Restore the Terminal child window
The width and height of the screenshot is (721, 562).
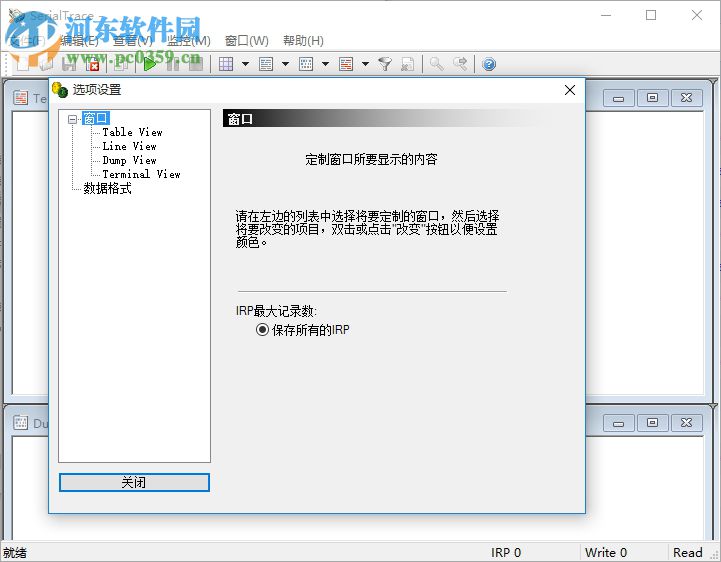click(652, 98)
